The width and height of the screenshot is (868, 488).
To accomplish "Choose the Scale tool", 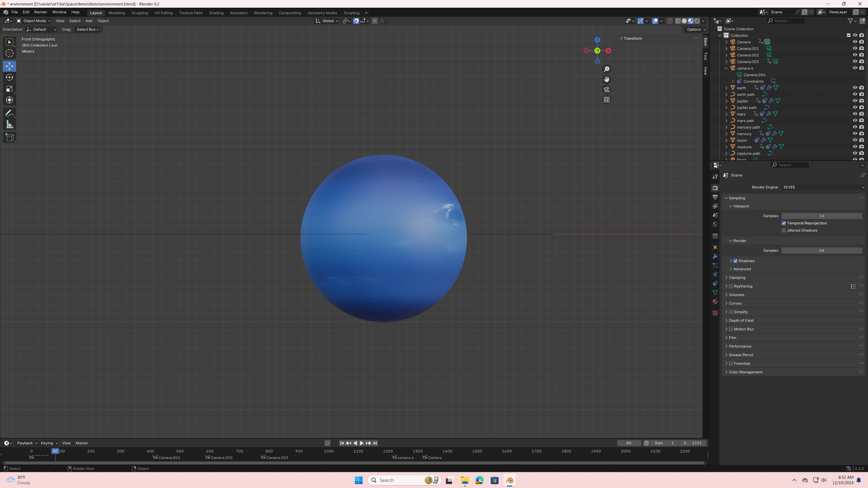I will coord(9,89).
